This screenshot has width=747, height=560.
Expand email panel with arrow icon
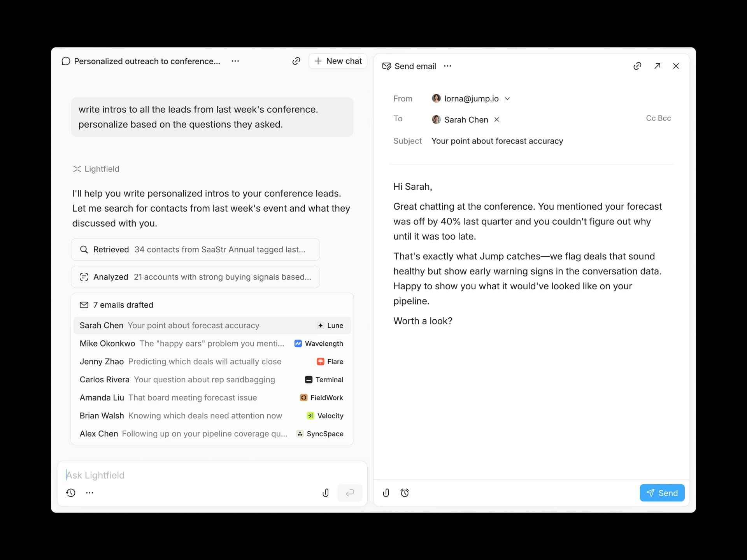pos(657,66)
